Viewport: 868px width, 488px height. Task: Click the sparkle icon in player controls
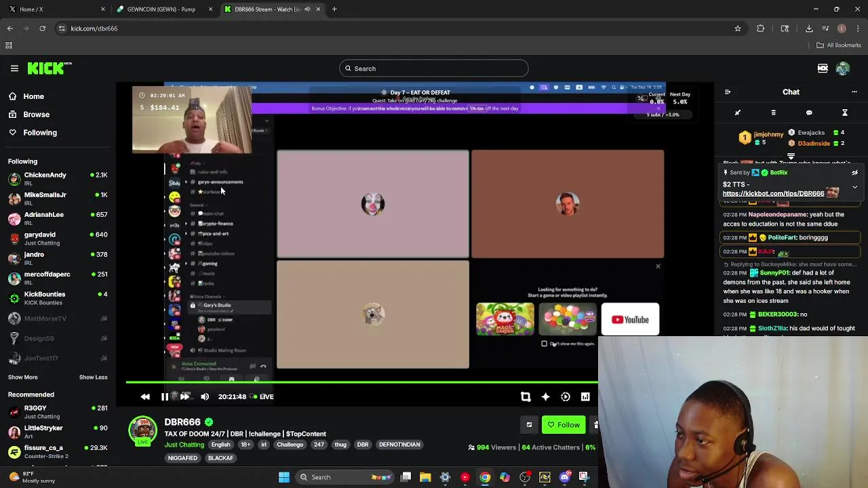[545, 396]
